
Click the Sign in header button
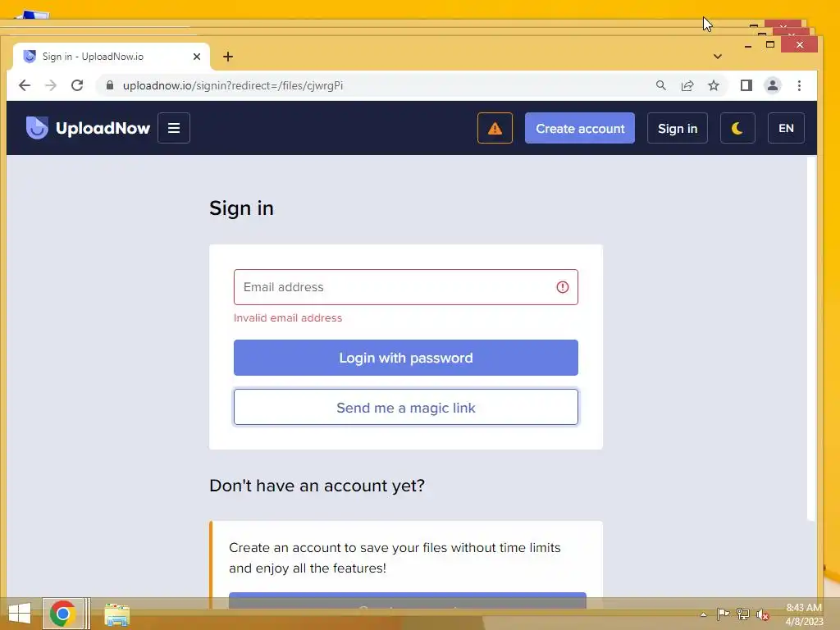click(677, 128)
